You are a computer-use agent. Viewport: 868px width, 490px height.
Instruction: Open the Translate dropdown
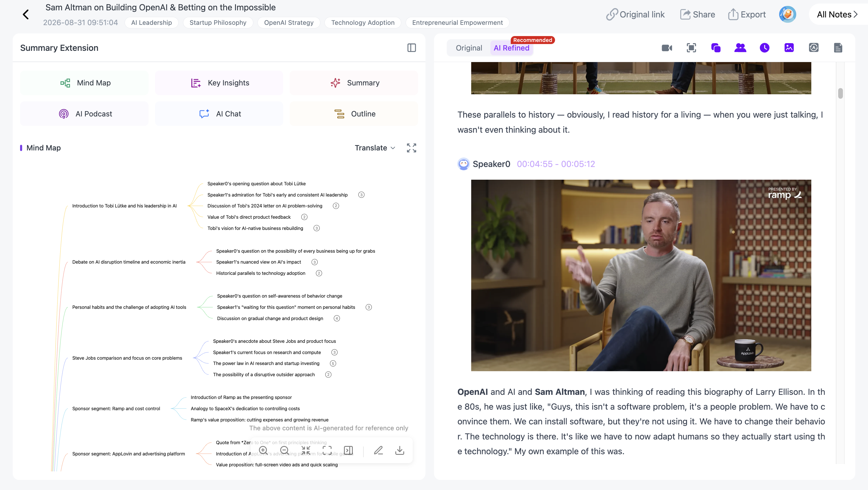375,148
